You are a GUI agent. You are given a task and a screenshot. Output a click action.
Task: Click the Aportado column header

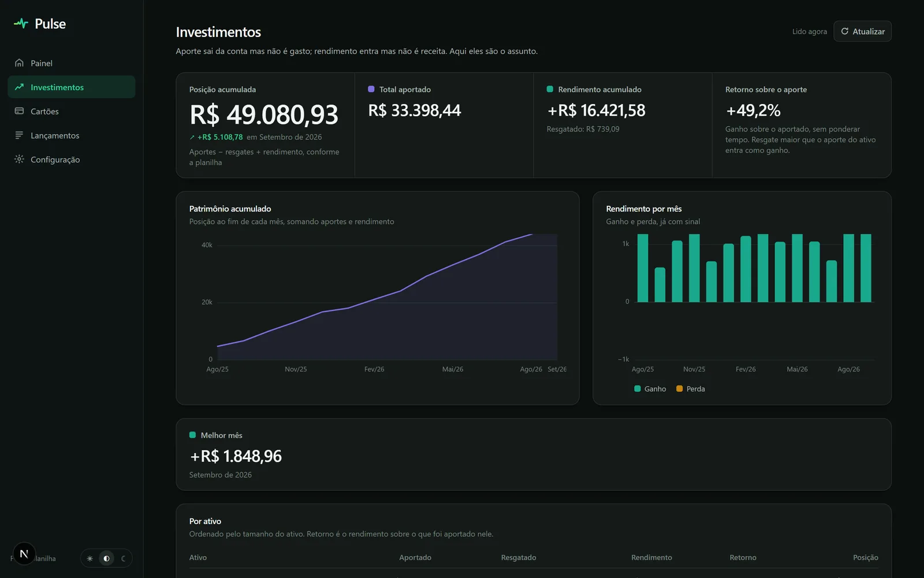click(415, 558)
